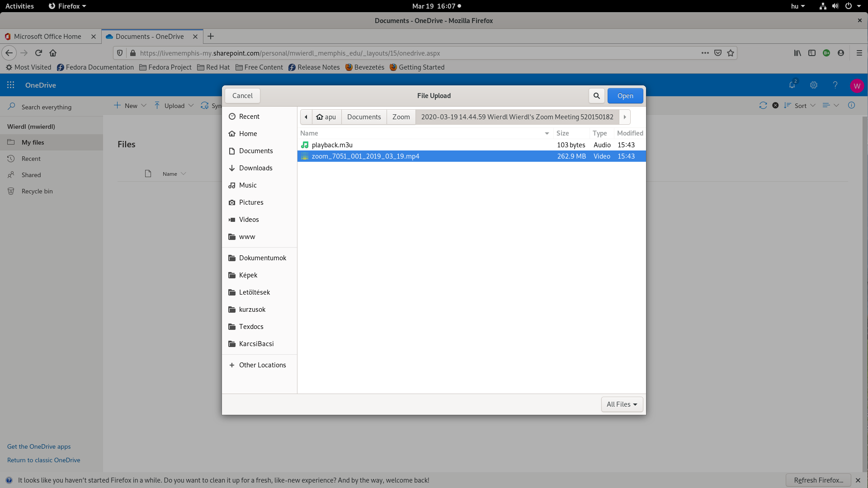The image size is (868, 488).
Task: Open Videos in the file dialog sidebar
Action: pyautogui.click(x=259, y=220)
